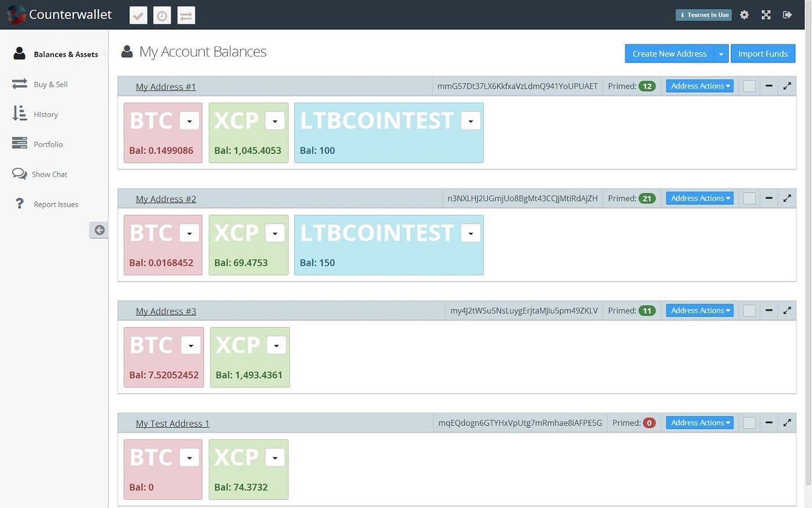Click the My Address #2 label link
Screen dimensions: 812x508
point(166,199)
